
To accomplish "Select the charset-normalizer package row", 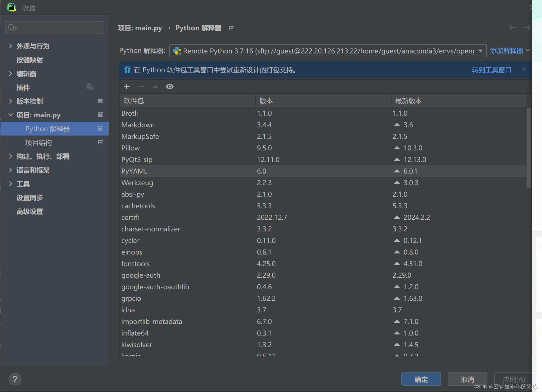I will [x=323, y=229].
